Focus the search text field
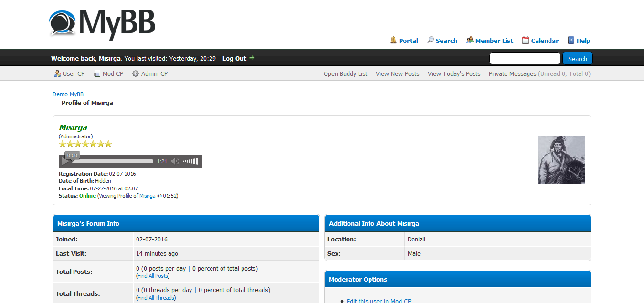Viewport: 644px width, 303px height. click(x=525, y=59)
